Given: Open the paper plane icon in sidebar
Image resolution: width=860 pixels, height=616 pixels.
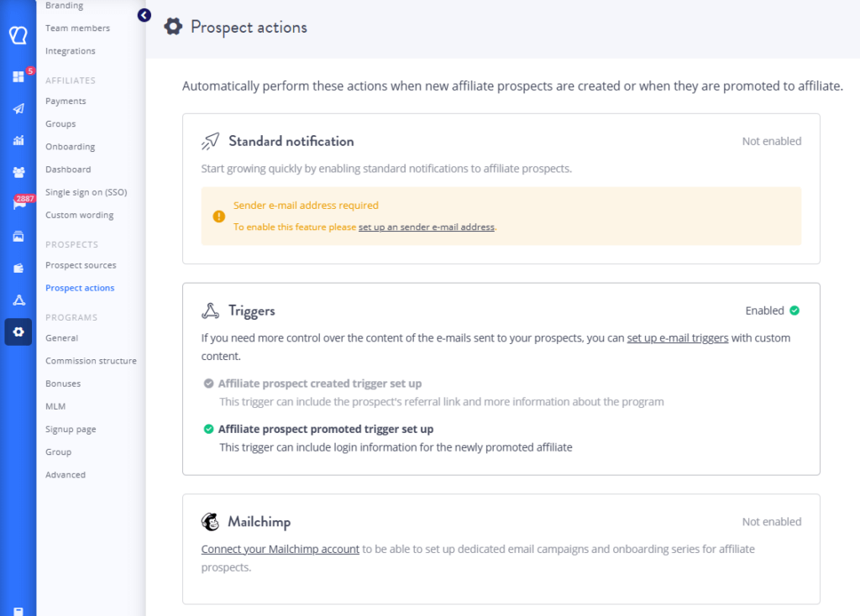Looking at the screenshot, I should click(x=18, y=109).
